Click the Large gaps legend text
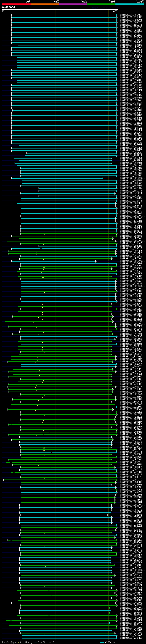 coord(28,642)
